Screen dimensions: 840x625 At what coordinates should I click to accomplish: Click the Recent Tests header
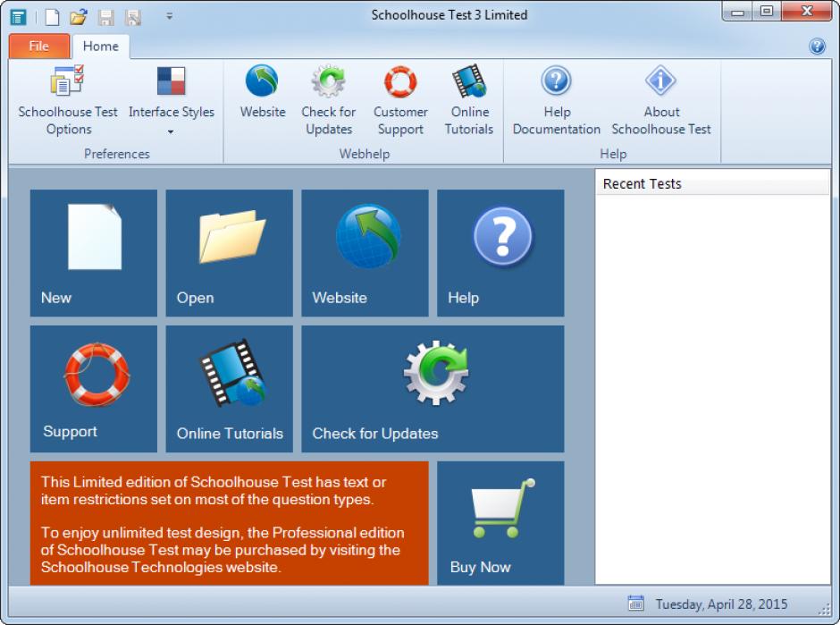(712, 184)
